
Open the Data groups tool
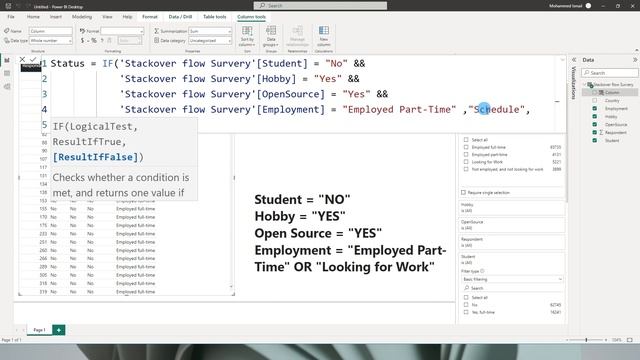271,36
